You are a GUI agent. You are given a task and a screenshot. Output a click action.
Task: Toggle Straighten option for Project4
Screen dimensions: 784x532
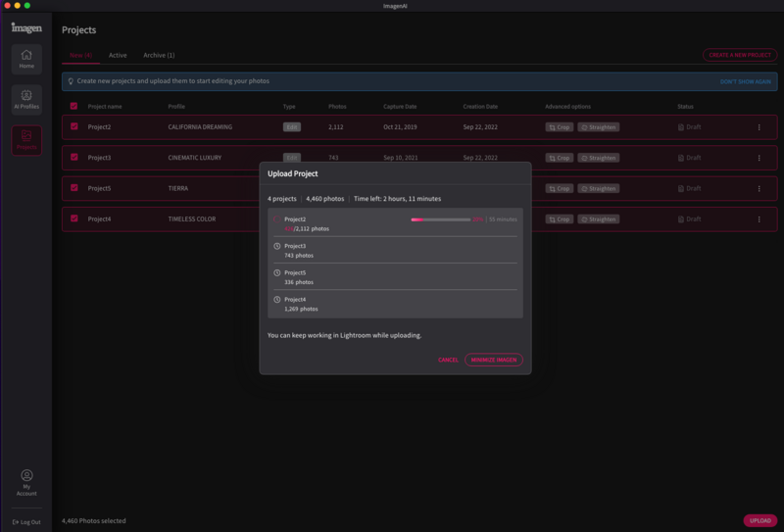[599, 219]
